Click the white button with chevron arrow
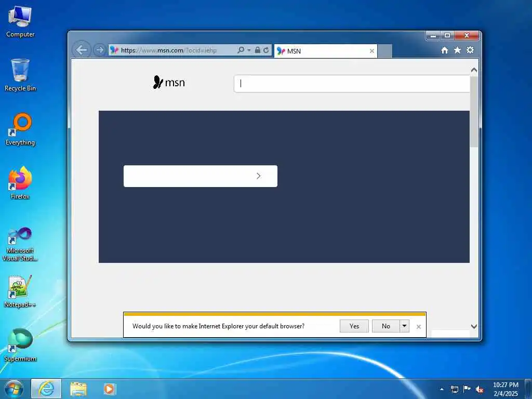 click(201, 176)
